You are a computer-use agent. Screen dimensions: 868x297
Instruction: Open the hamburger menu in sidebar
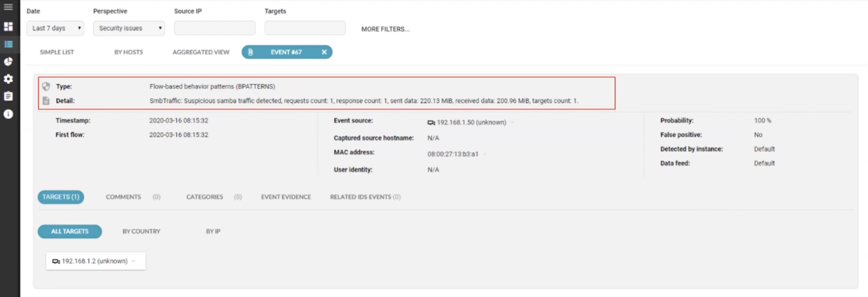[8, 7]
